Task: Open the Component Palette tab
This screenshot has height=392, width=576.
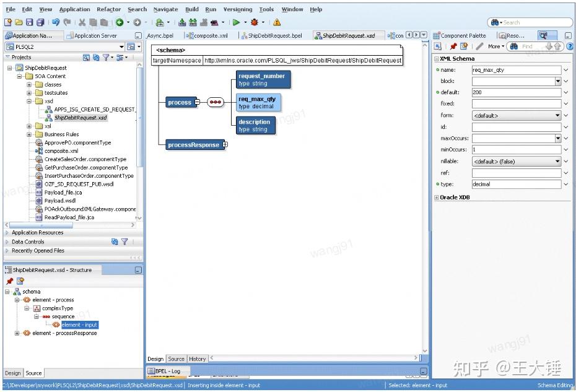Action: click(x=460, y=36)
